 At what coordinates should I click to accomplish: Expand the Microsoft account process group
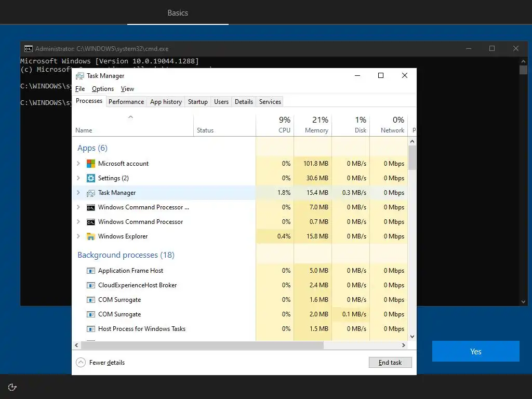78,164
